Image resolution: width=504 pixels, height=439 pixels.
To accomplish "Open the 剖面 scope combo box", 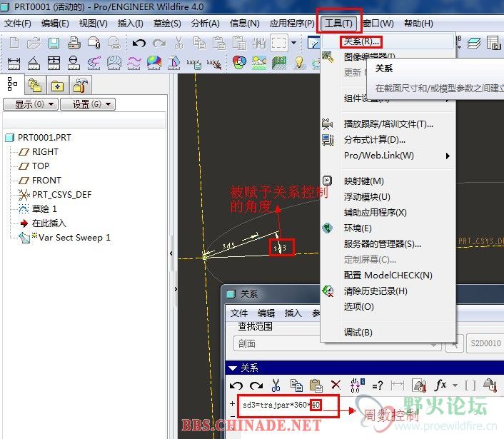I will point(337,343).
